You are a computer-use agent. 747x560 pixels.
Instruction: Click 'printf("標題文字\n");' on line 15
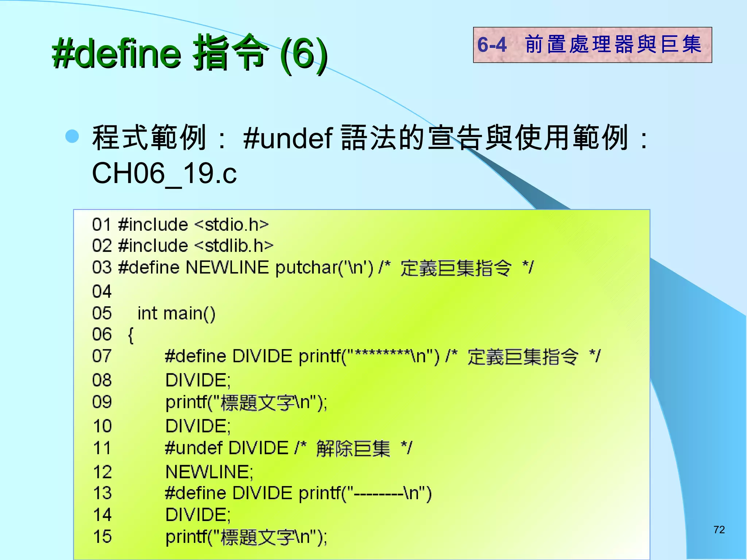pos(247,537)
